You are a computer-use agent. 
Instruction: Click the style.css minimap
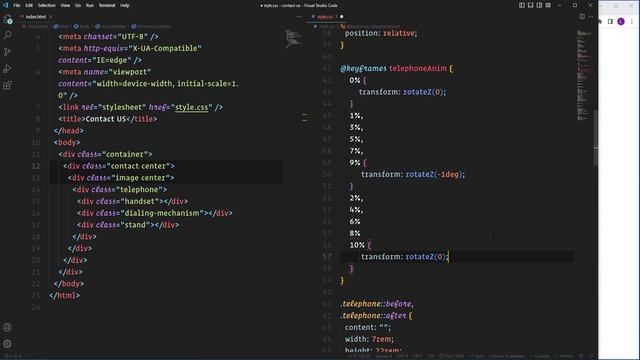click(584, 76)
